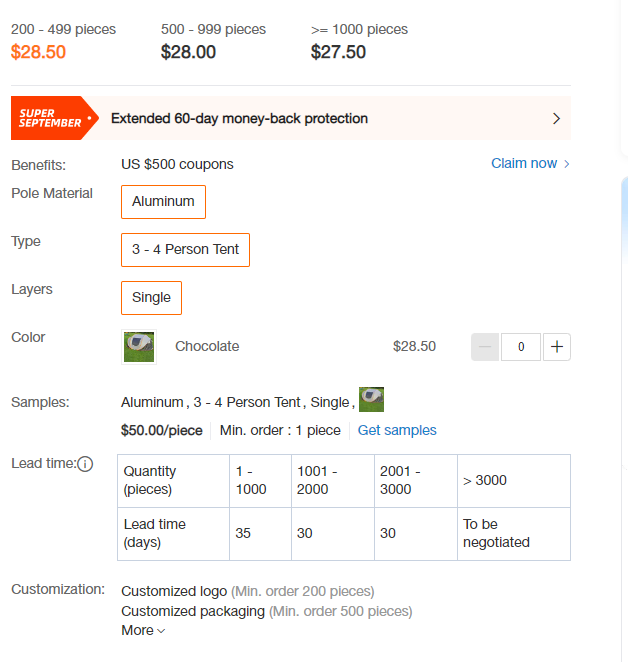Viewport: 628px width, 662px height.
Task: Expand More customization options
Action: click(x=143, y=630)
